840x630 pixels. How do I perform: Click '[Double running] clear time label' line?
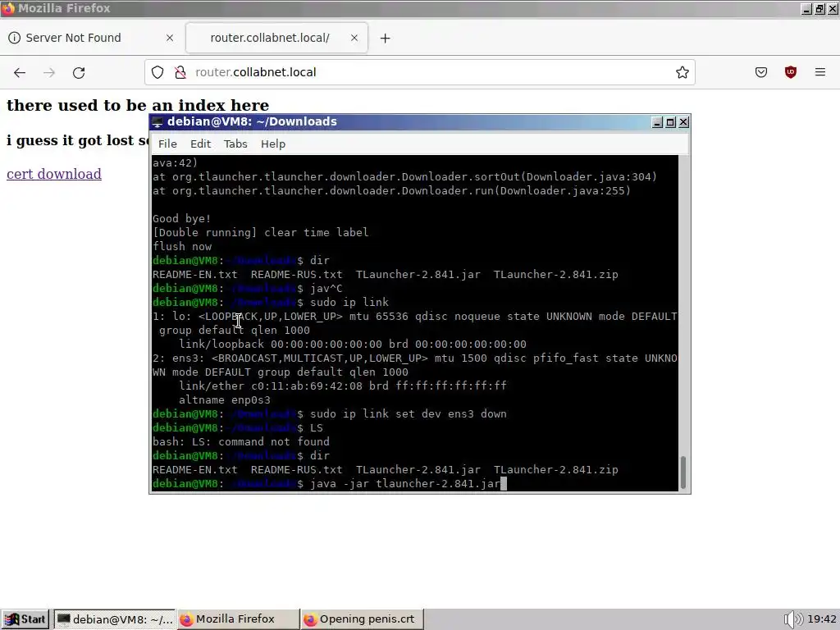(x=260, y=232)
